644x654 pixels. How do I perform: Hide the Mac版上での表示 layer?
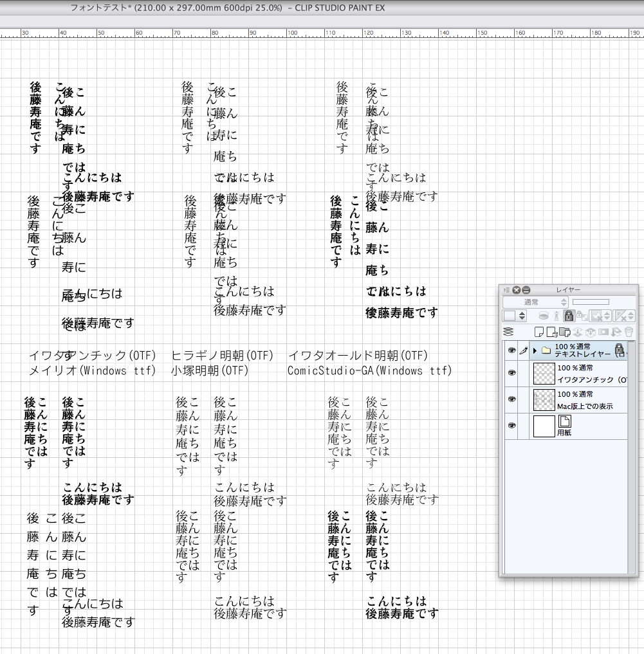pos(511,399)
